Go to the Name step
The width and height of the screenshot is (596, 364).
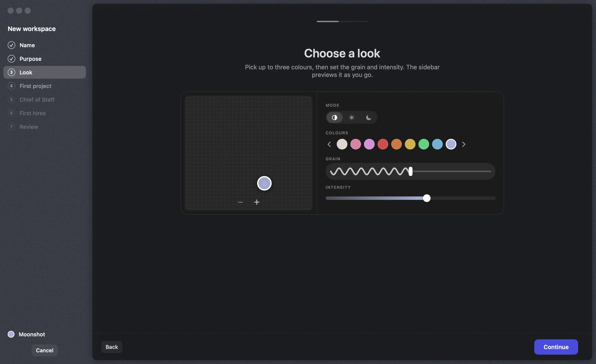pyautogui.click(x=44, y=45)
